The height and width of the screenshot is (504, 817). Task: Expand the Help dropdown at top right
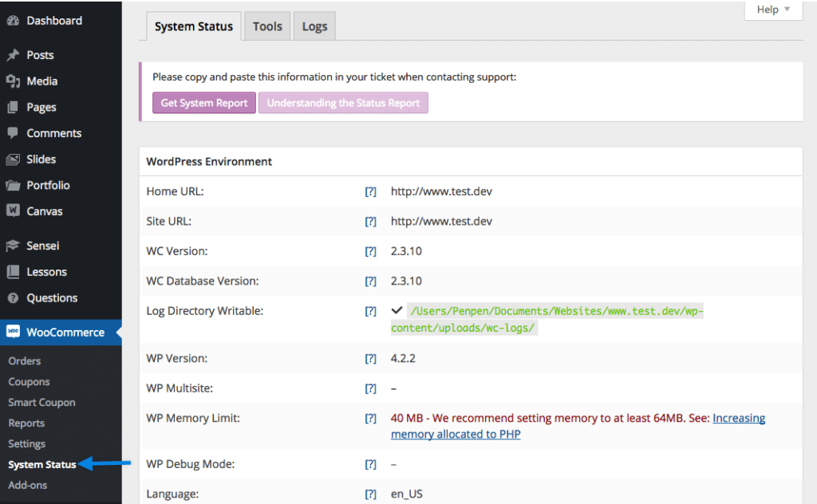pyautogui.click(x=772, y=10)
